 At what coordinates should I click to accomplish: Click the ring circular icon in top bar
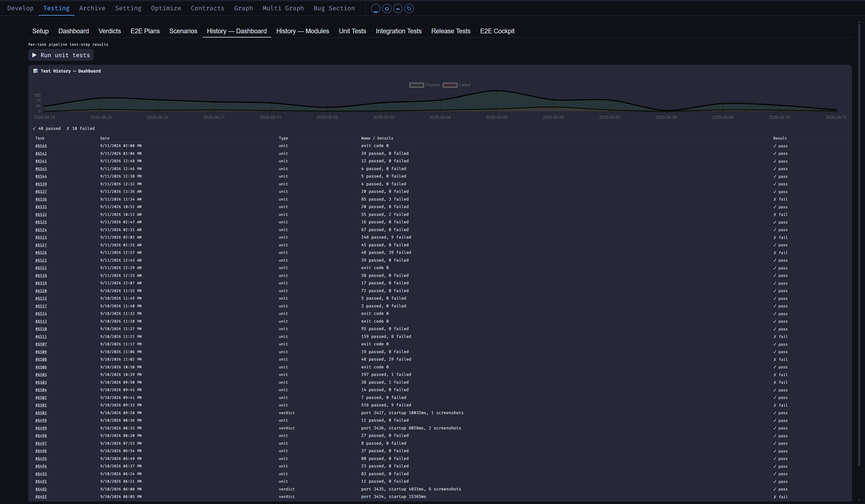pyautogui.click(x=387, y=9)
